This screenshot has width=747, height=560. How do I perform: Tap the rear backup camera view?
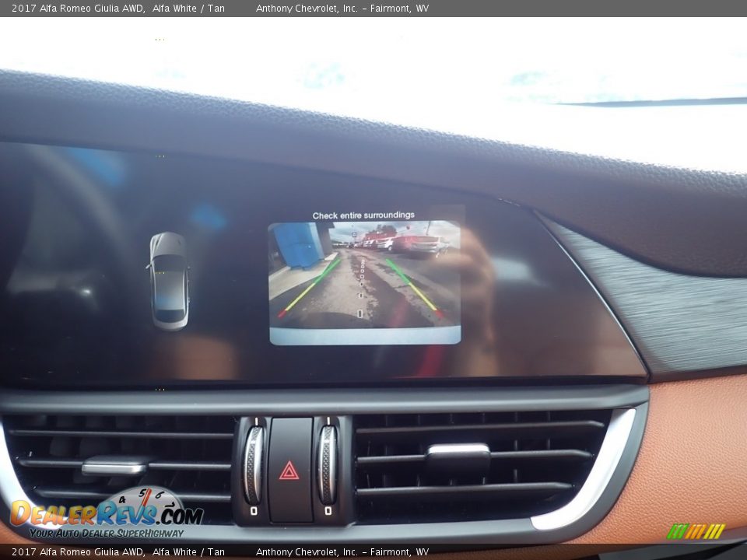[x=365, y=282]
